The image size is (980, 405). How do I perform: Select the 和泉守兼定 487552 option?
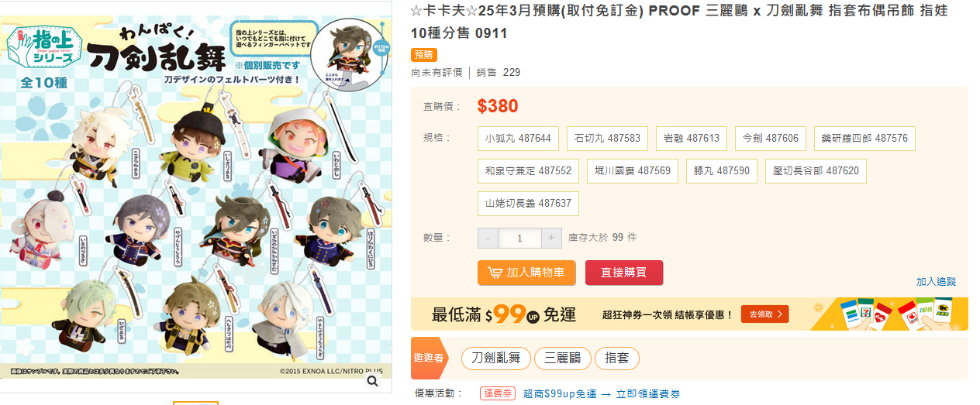pos(528,171)
